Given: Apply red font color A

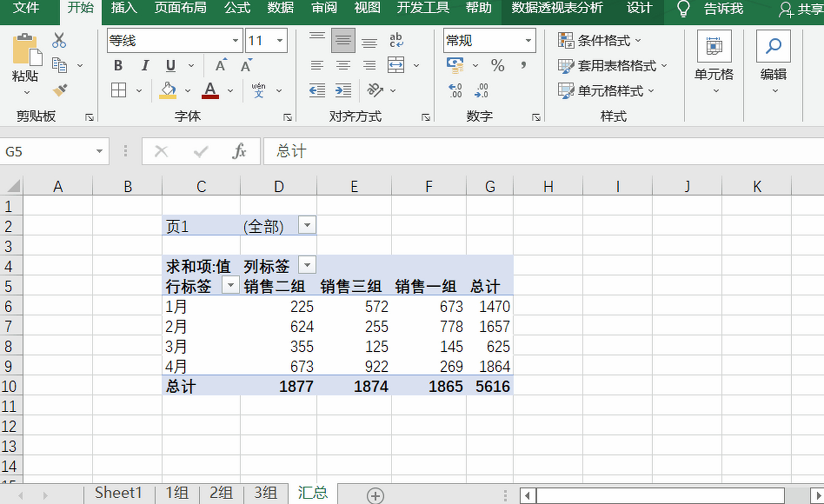Looking at the screenshot, I should click(x=210, y=91).
